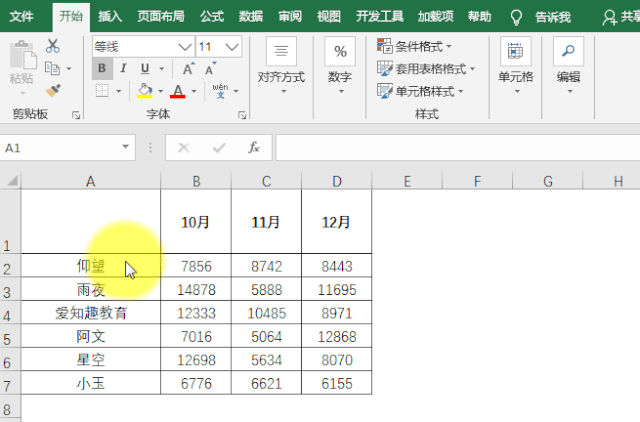
Task: Click the Cut scissors icon
Action: 52,46
